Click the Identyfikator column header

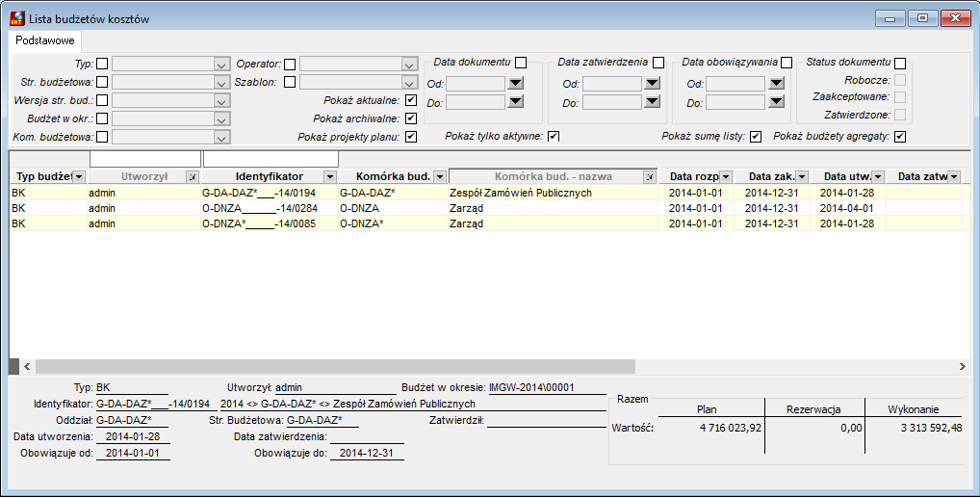pos(270,177)
